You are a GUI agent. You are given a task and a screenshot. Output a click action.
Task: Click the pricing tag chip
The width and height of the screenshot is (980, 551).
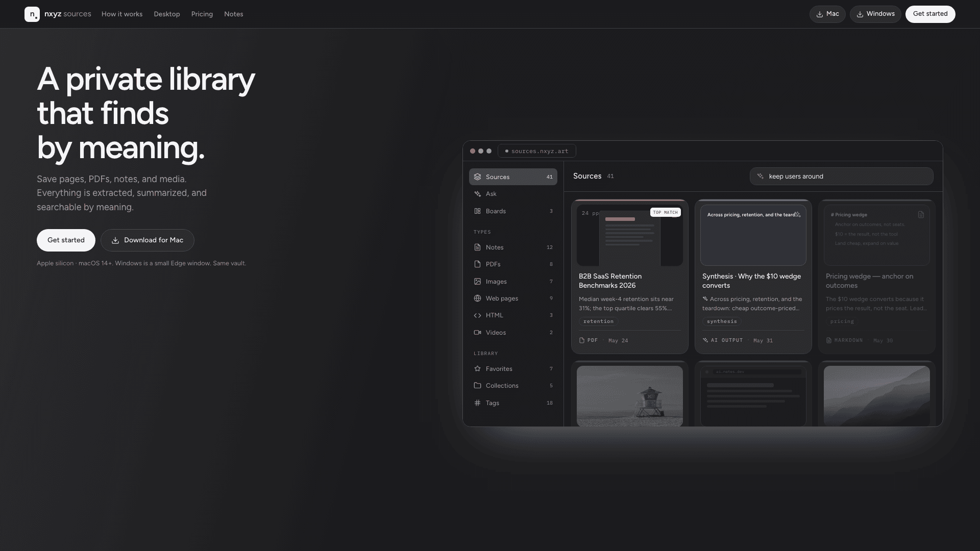842,321
